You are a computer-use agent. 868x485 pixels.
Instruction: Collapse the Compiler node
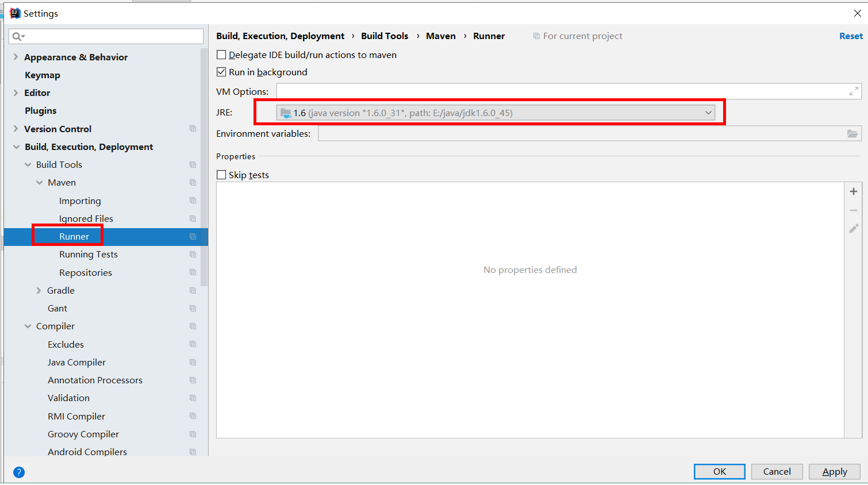(28, 326)
